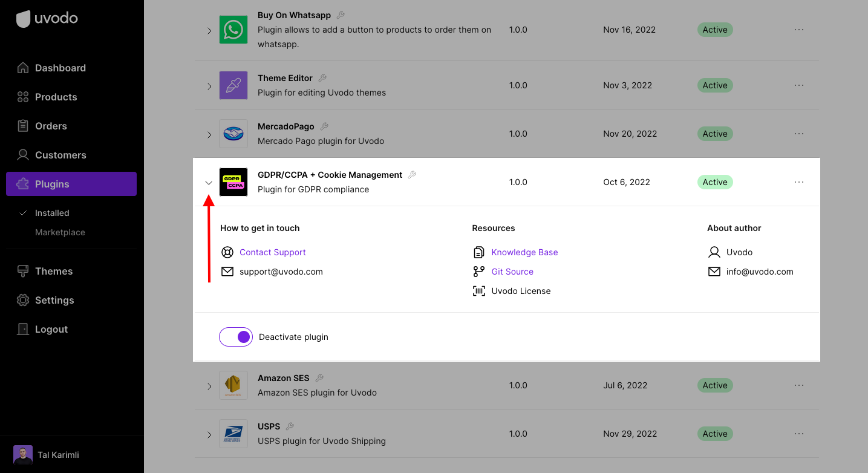Open Themes section
The image size is (868, 473).
click(71, 271)
